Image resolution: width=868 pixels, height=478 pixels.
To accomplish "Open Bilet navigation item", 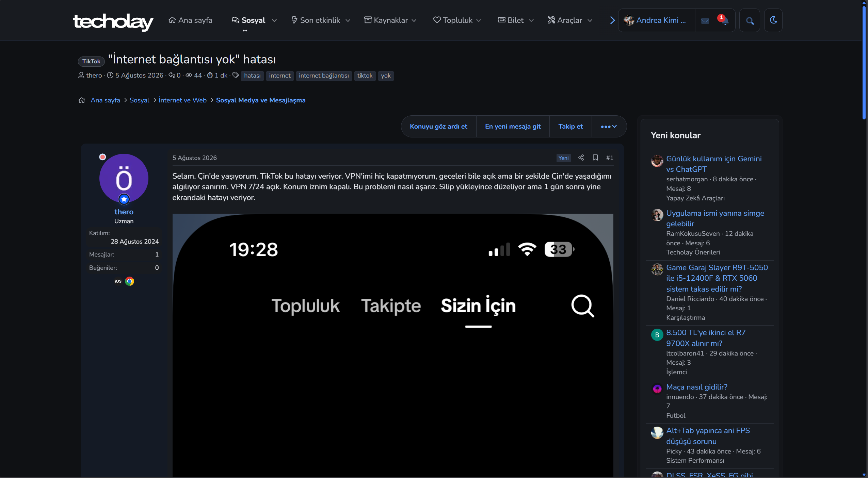I will 511,20.
